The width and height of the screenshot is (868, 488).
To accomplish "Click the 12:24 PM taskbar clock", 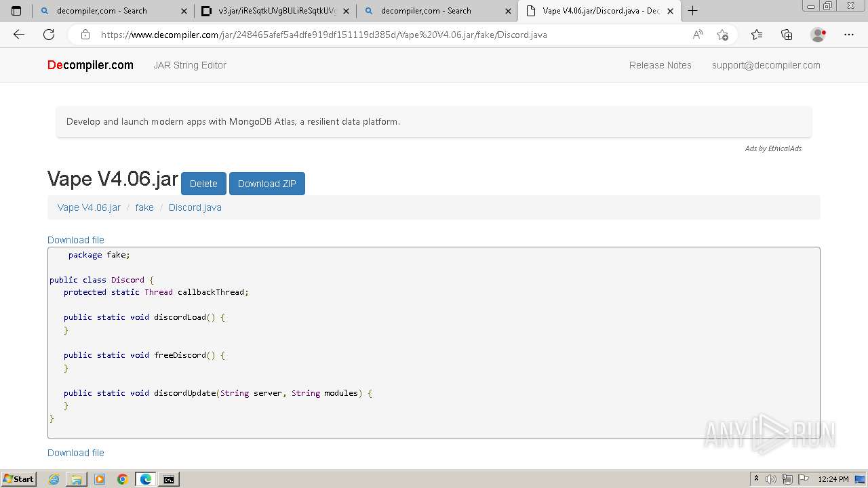I will click(x=833, y=479).
